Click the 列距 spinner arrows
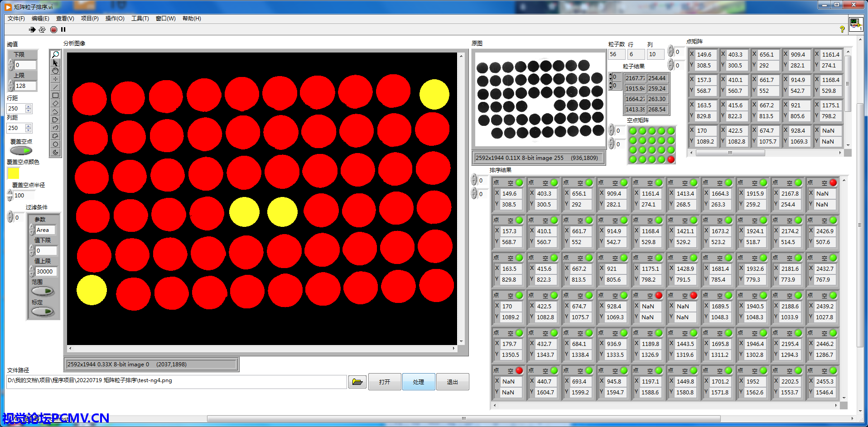 click(29, 128)
